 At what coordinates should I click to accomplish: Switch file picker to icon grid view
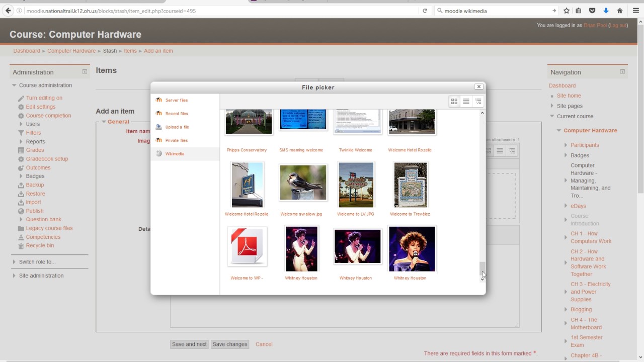tap(454, 101)
